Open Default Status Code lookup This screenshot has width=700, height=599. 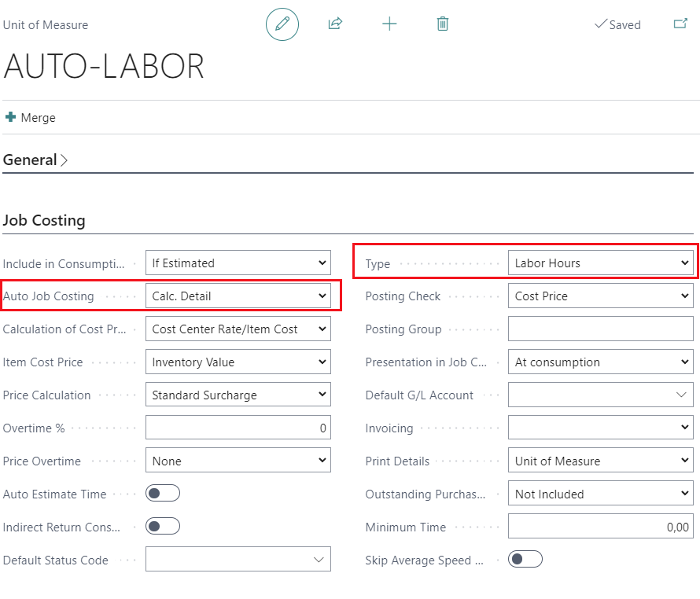point(238,559)
